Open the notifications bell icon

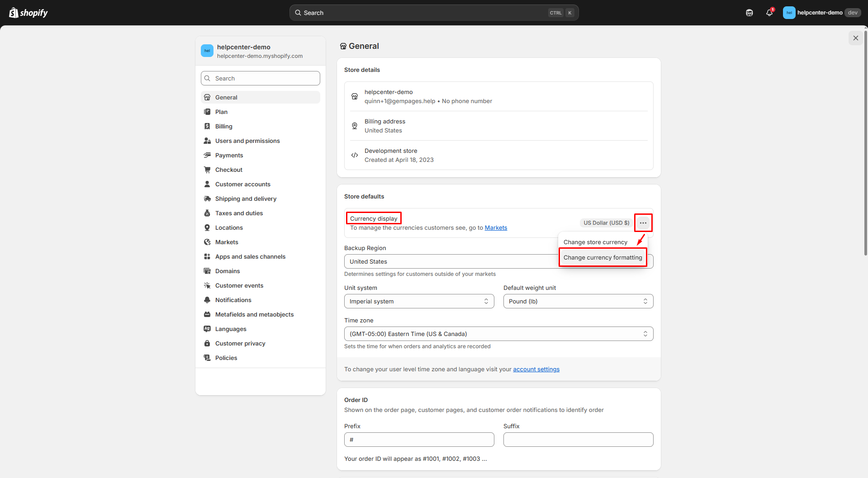pyautogui.click(x=769, y=13)
